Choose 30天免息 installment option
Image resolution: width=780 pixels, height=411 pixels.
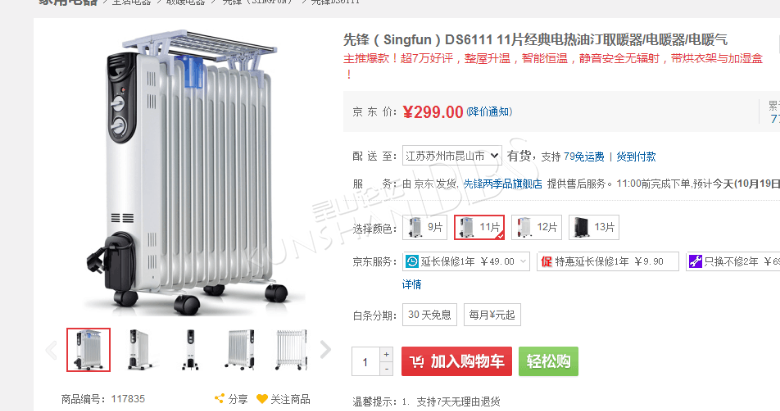[x=429, y=314]
